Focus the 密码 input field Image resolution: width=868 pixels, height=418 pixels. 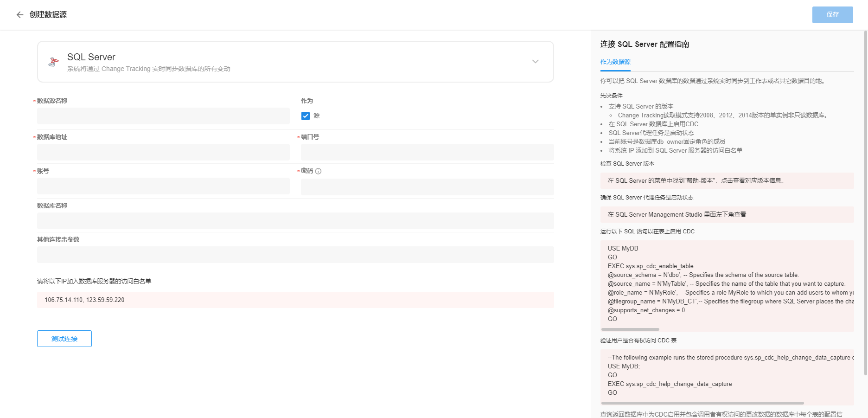tap(427, 186)
